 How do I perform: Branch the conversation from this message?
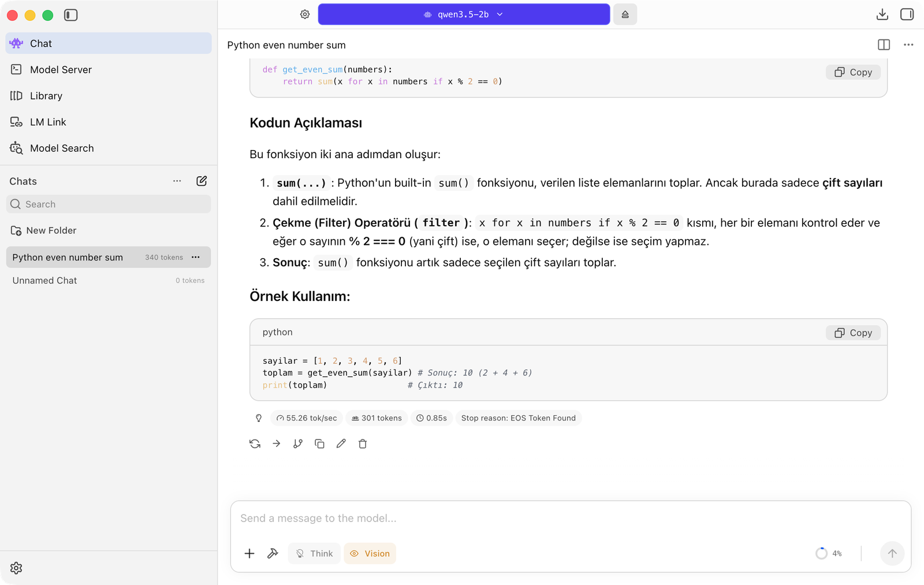point(298,444)
